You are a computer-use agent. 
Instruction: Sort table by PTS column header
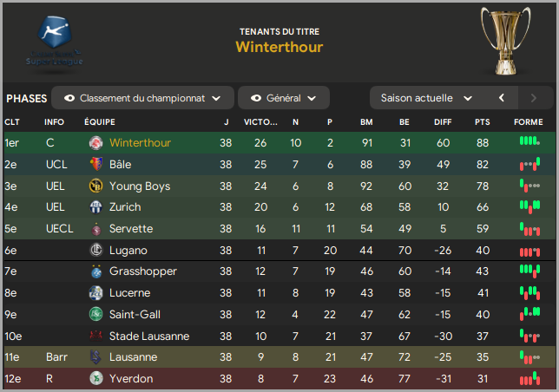pos(483,122)
